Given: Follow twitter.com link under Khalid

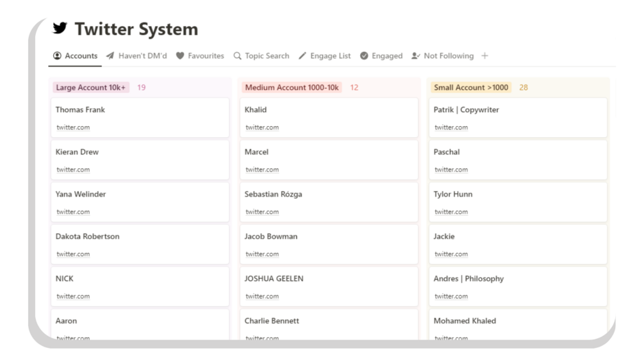Looking at the screenshot, I should [262, 128].
